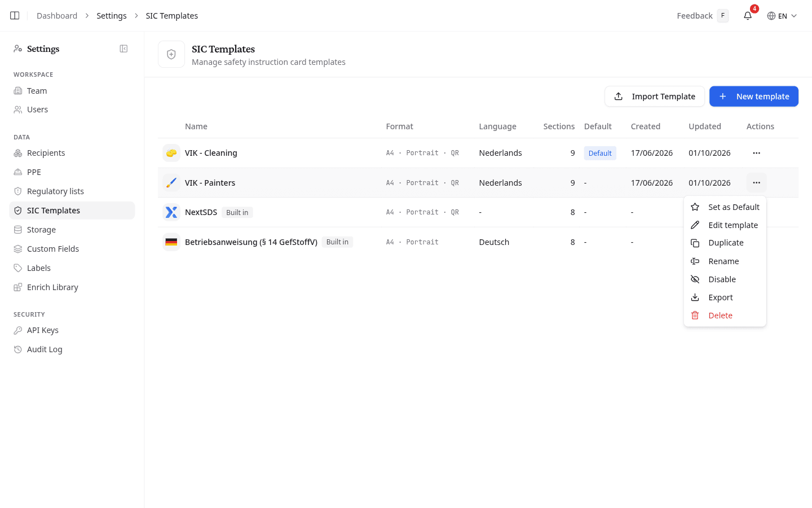Toggle the sidebar panel icon in top bar
The image size is (812, 508).
tap(15, 16)
